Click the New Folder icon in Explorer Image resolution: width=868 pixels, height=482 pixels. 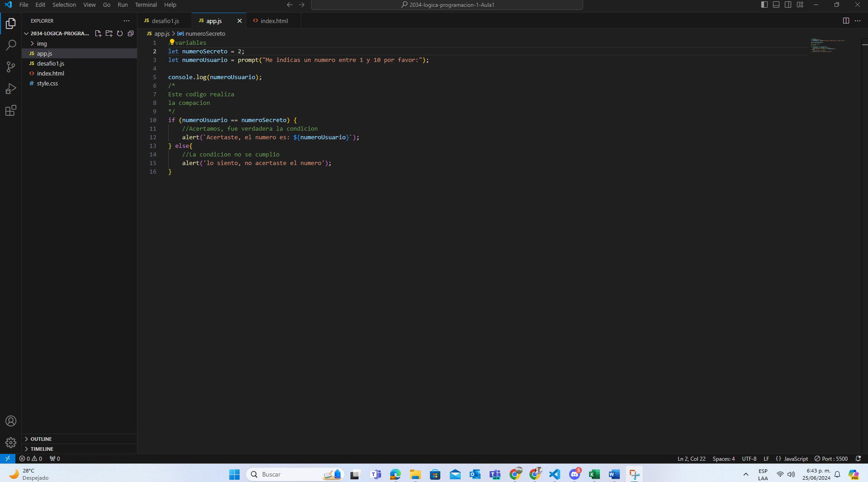coord(109,33)
